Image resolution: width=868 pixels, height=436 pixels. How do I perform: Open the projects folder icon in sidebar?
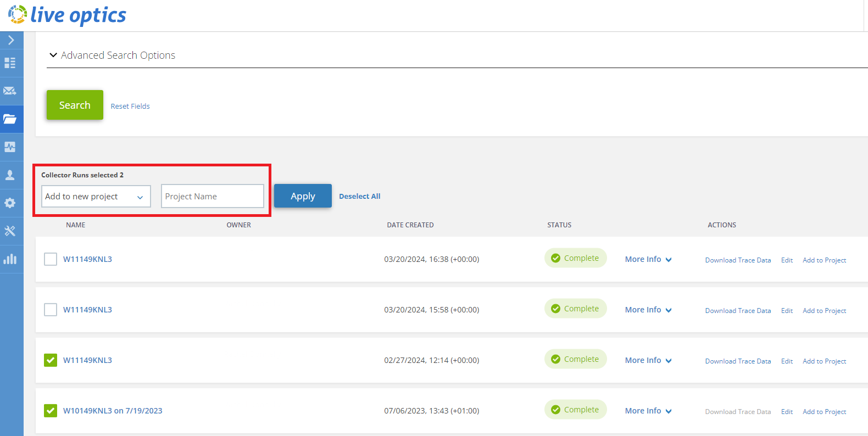click(x=10, y=119)
